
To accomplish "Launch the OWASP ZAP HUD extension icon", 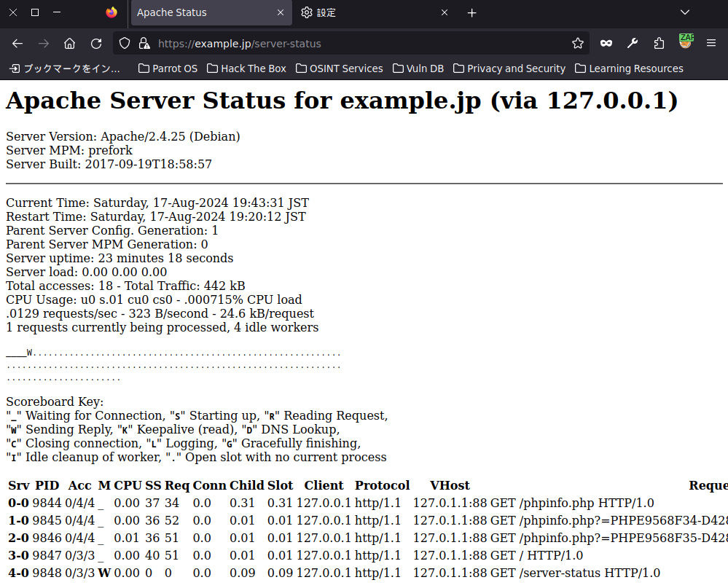I will 685,44.
